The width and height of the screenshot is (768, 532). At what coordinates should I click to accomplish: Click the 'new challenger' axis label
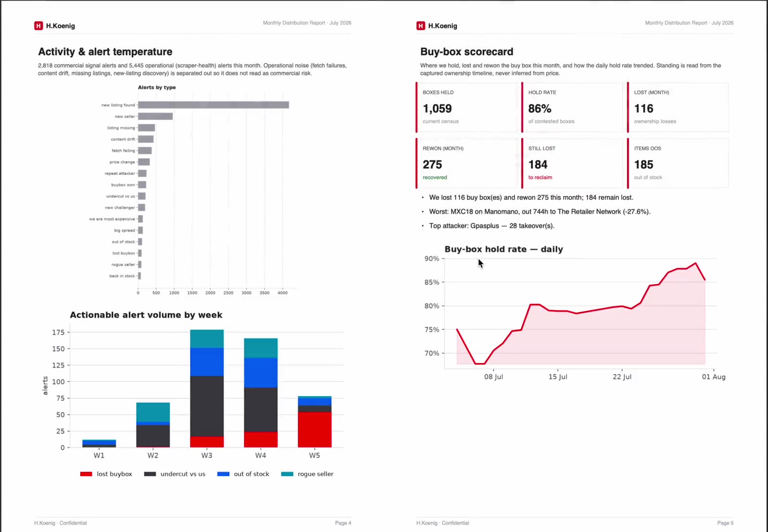120,208
